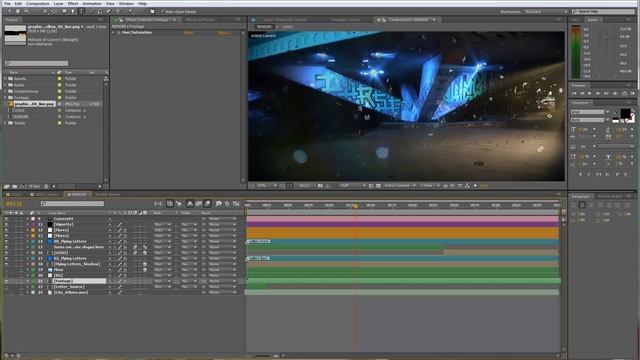
Task: Open the Active Camera view dropdown
Action: 400,186
